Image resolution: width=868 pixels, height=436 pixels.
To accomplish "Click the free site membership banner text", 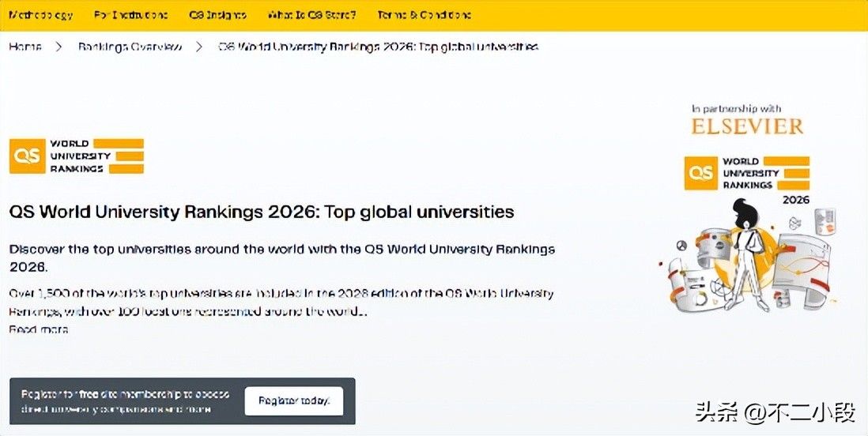I will tap(125, 402).
